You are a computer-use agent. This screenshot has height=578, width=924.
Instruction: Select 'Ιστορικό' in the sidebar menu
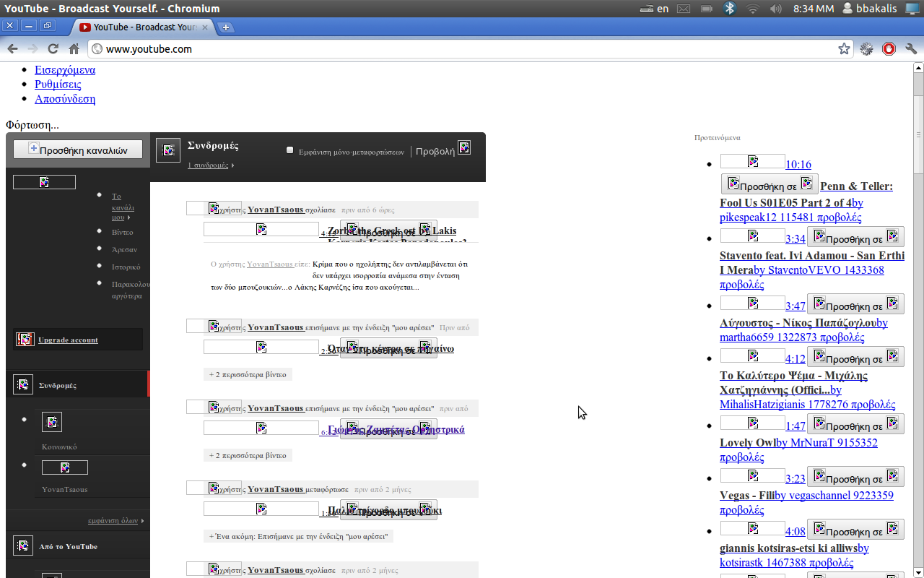click(126, 267)
